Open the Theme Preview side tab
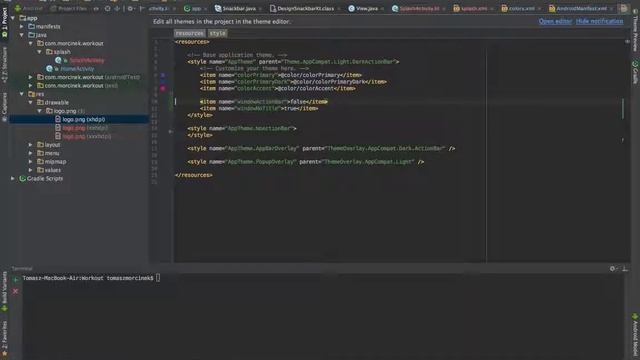The image size is (640, 360). (x=635, y=29)
